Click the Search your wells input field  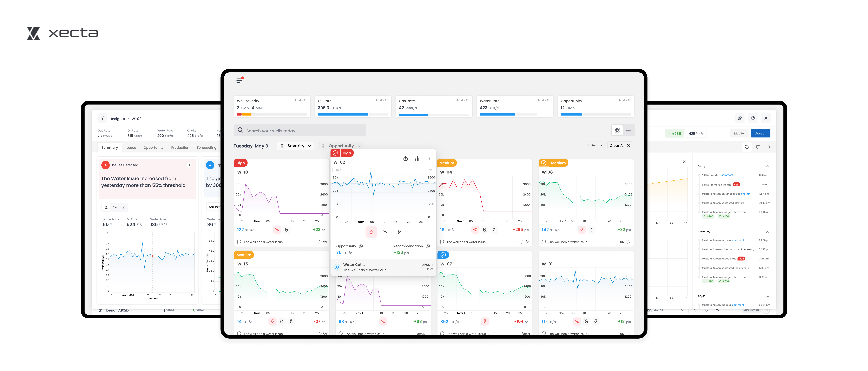coord(300,131)
